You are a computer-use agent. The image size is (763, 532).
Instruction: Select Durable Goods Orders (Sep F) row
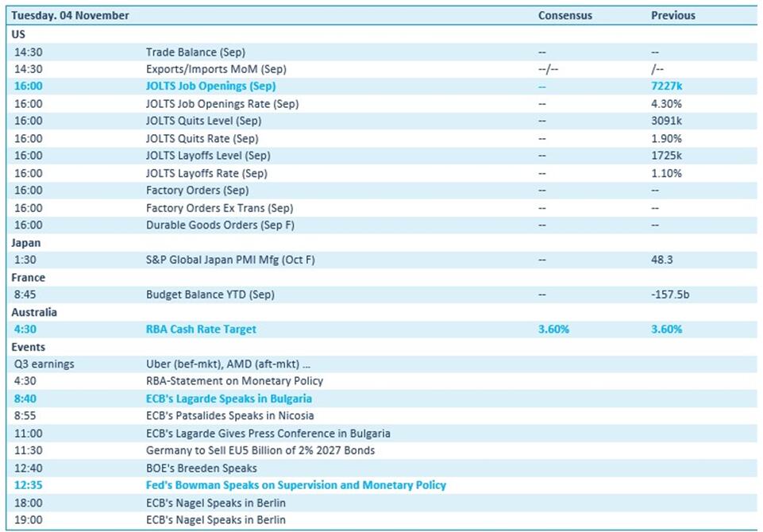pyautogui.click(x=214, y=226)
